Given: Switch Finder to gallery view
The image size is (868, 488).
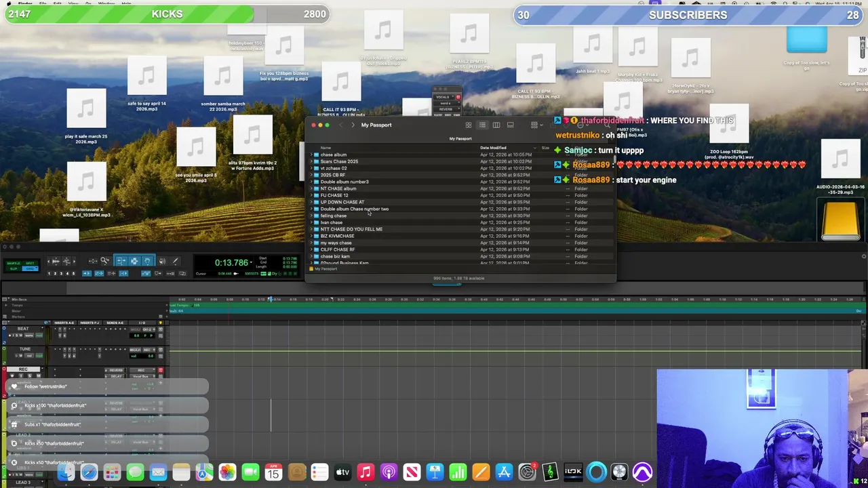Looking at the screenshot, I should pyautogui.click(x=511, y=125).
